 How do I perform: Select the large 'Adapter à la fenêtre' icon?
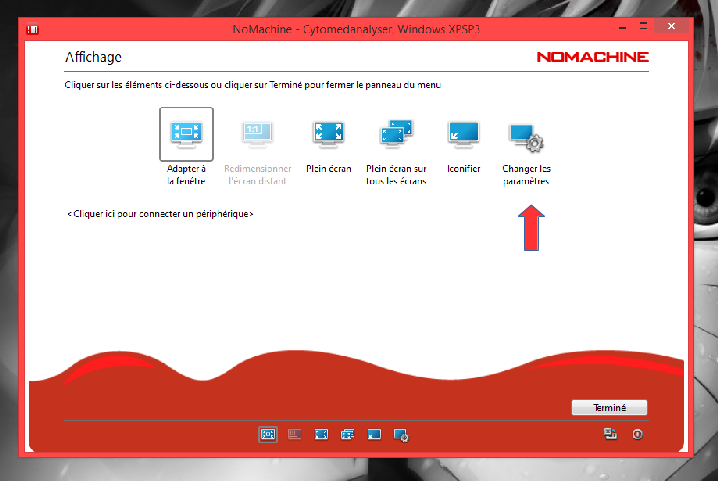[x=186, y=134]
